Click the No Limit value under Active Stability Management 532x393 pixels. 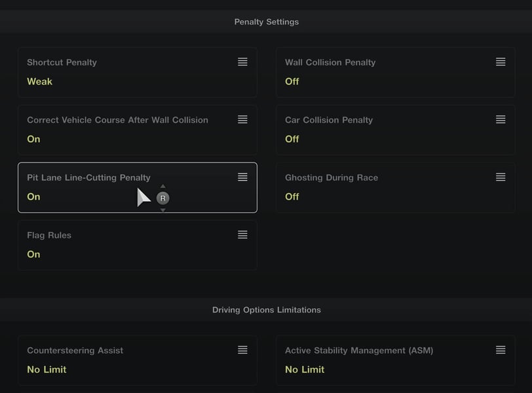(305, 369)
